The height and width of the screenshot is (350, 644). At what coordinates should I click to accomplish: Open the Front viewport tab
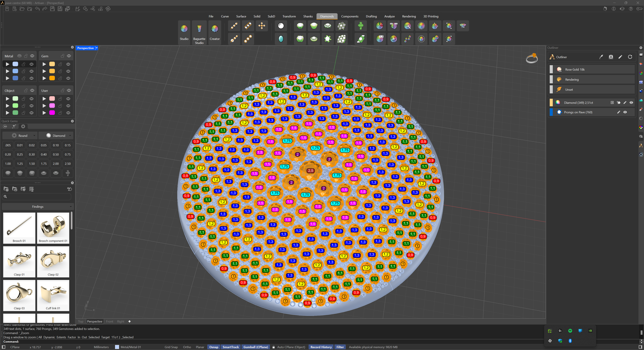110,322
